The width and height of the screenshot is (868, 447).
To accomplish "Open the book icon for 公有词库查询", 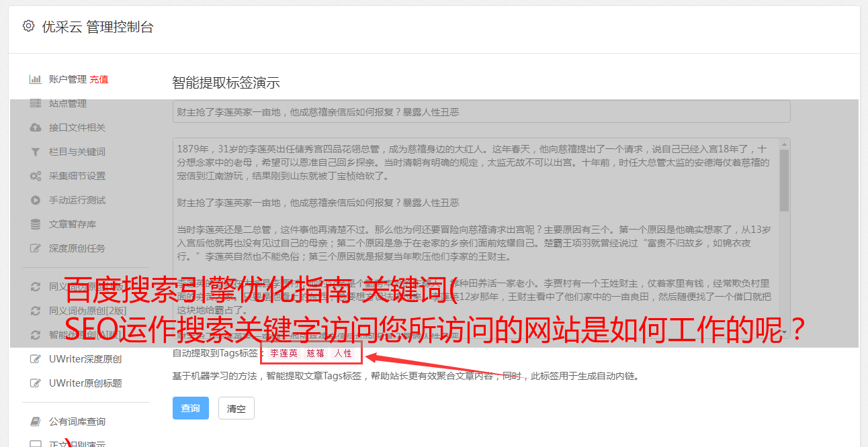I will click(36, 421).
